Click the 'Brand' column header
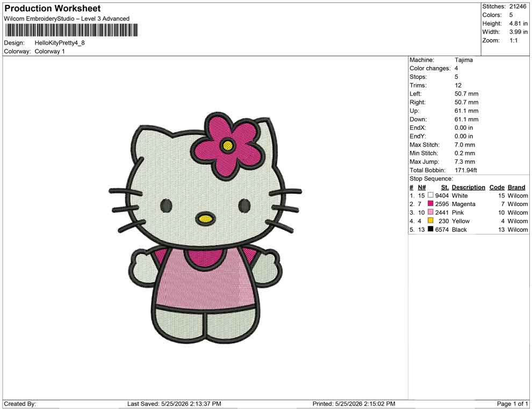Viewport: 532px width, 409px height. click(x=516, y=187)
